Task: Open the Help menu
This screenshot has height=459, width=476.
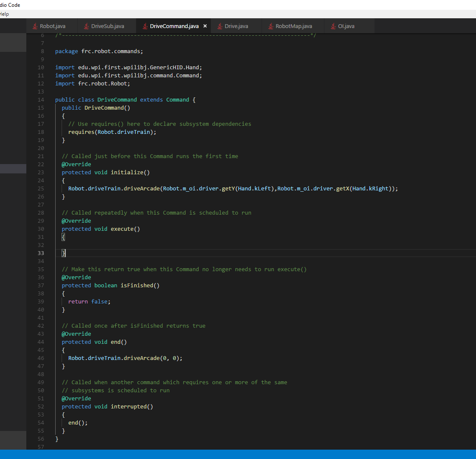Action: click(4, 14)
